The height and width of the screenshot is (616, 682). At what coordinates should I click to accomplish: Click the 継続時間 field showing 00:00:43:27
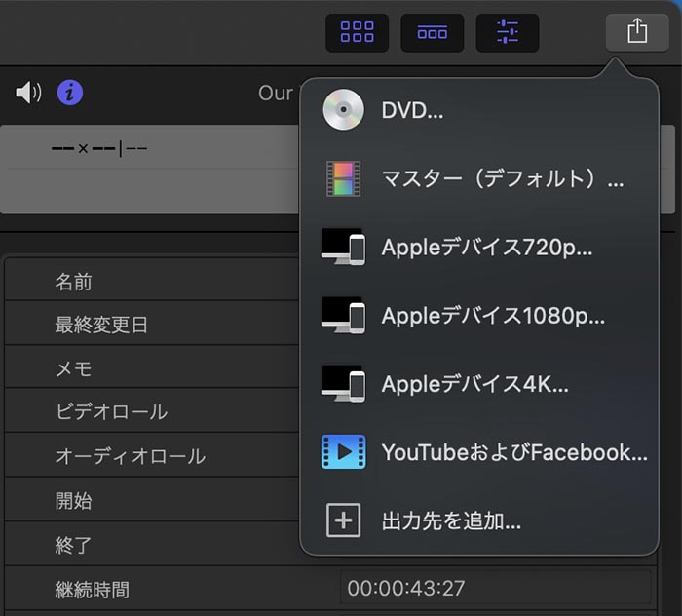click(495, 588)
